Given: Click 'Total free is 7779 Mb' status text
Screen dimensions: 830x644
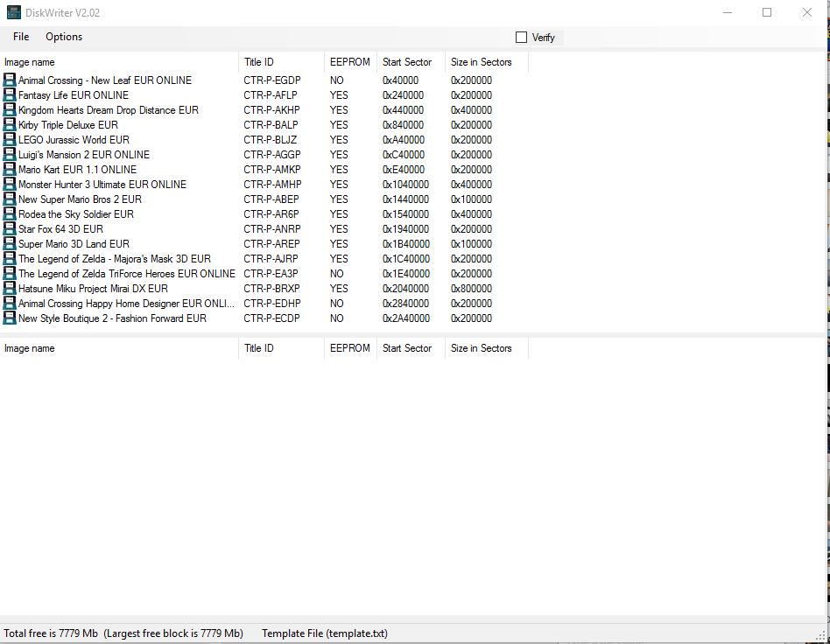Looking at the screenshot, I should [x=51, y=633].
